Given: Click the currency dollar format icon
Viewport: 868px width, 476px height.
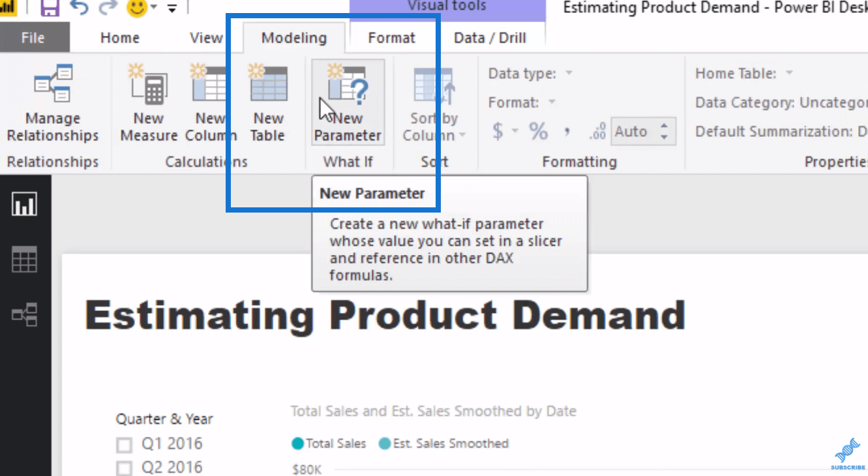Looking at the screenshot, I should click(x=498, y=132).
